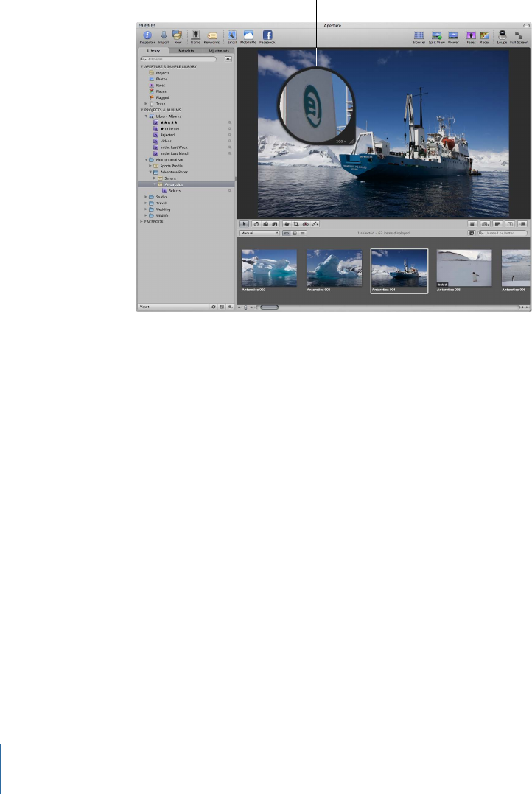Image resolution: width=532 pixels, height=794 pixels.
Task: Select the Straighten tool
Action: coord(287,224)
